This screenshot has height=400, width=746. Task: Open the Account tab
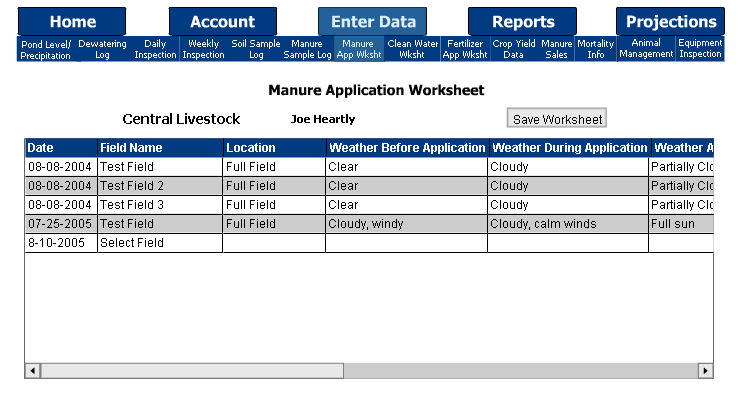tap(223, 21)
